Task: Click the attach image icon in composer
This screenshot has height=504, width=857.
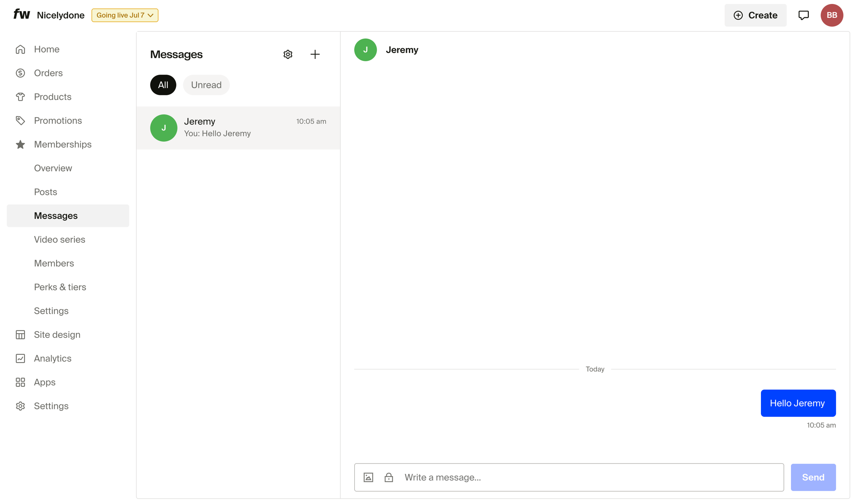Action: point(368,477)
